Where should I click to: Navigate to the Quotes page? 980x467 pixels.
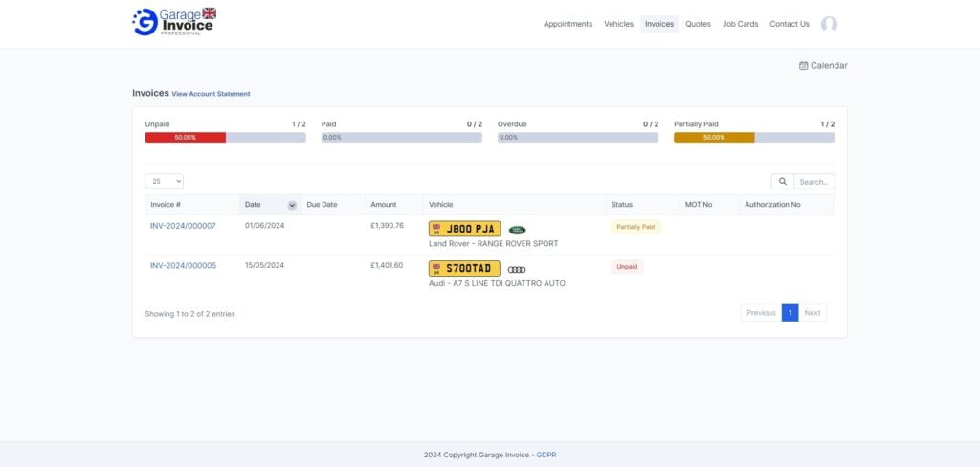coord(698,24)
